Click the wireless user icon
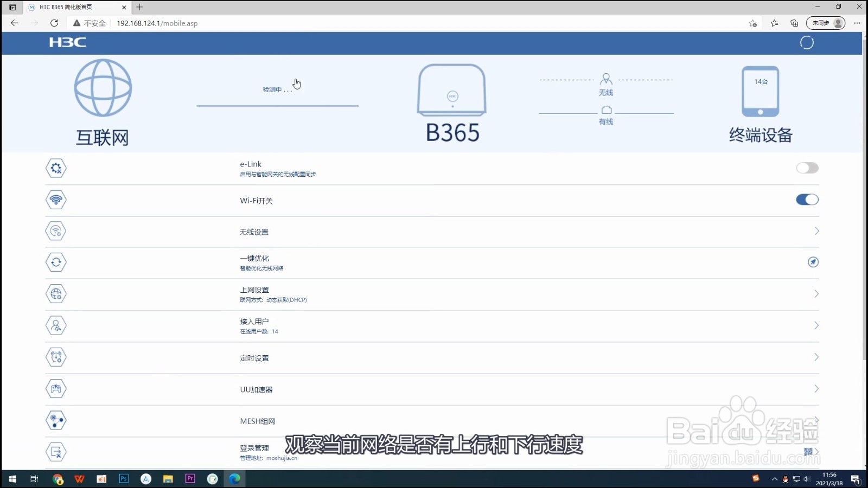The height and width of the screenshot is (488, 868). (606, 79)
